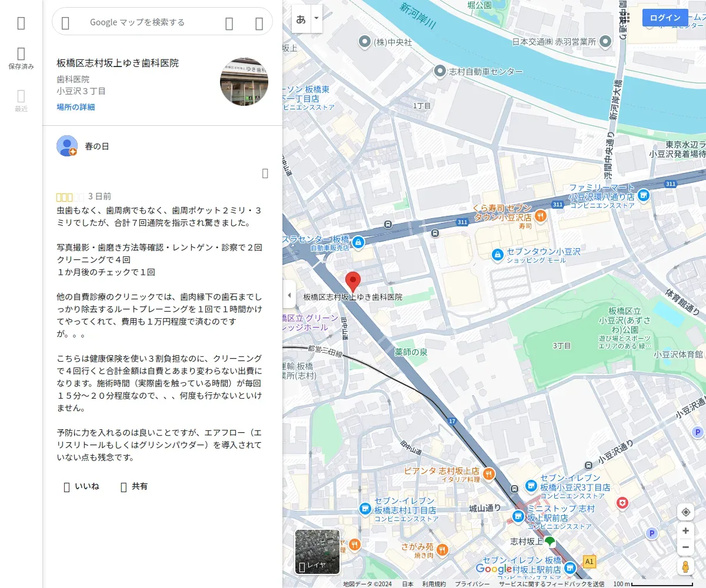
Task: Select the ミニストップ 志村坂上駅前店 icon
Action: (518, 516)
